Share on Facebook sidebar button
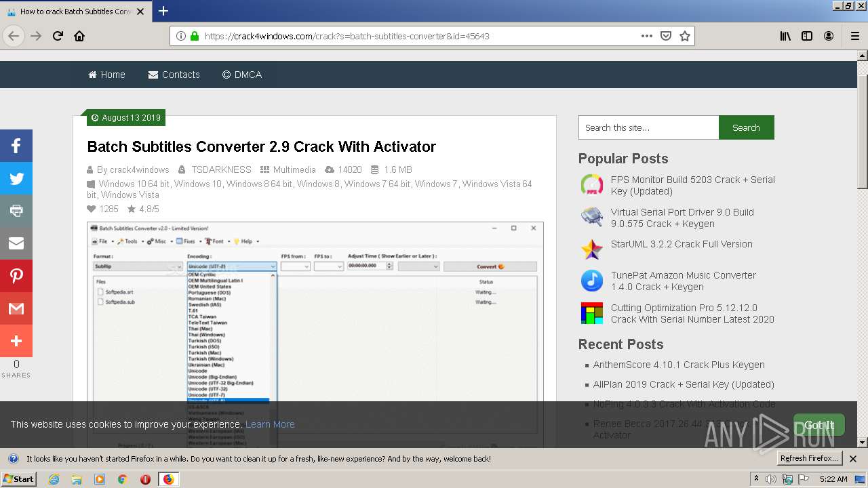This screenshot has width=868, height=488. (x=16, y=146)
